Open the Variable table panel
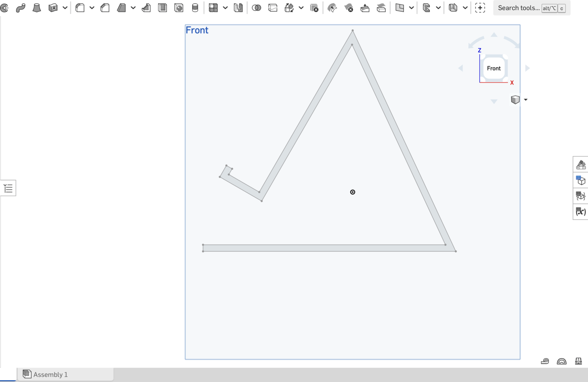The height and width of the screenshot is (382, 588). (x=581, y=211)
